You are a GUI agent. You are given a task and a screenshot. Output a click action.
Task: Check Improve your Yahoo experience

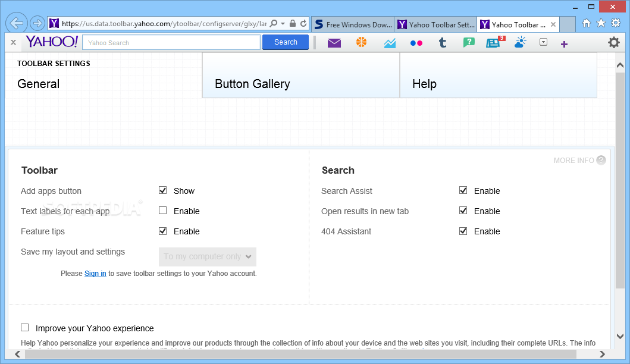[25, 328]
